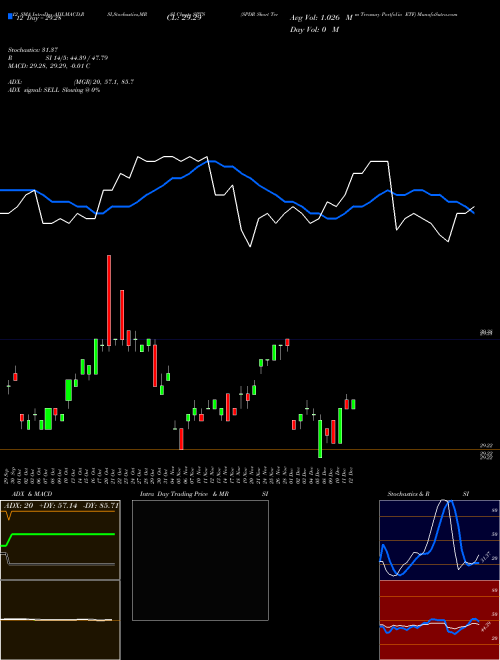Click the tallest red candlestick on 20 Oct
Image resolution: width=500 pixels, height=660 pixels.
[x=109, y=301]
